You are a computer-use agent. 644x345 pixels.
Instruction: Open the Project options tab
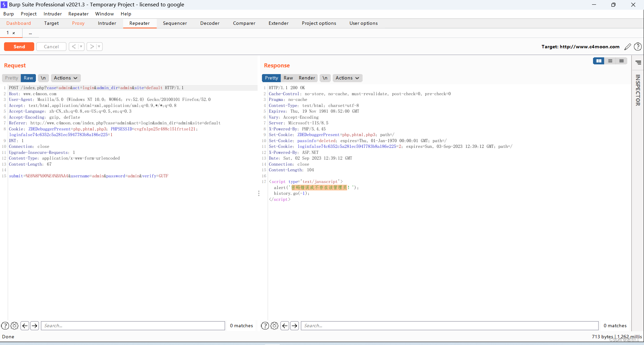(x=319, y=23)
